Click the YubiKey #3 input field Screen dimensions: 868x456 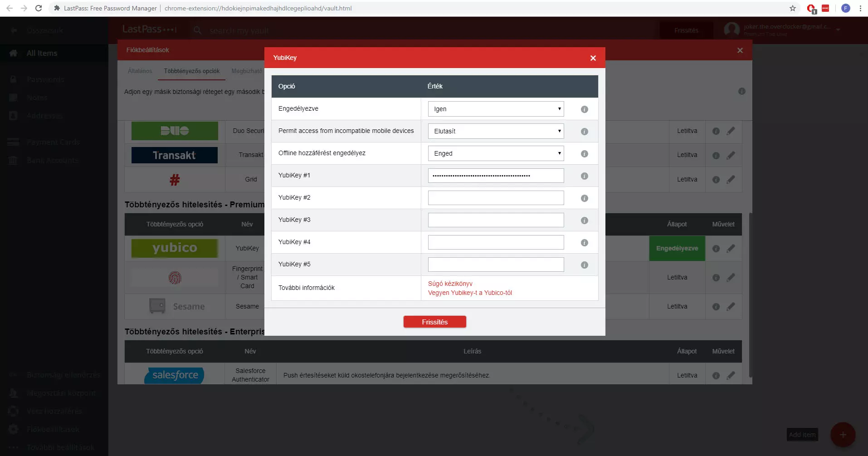point(496,220)
